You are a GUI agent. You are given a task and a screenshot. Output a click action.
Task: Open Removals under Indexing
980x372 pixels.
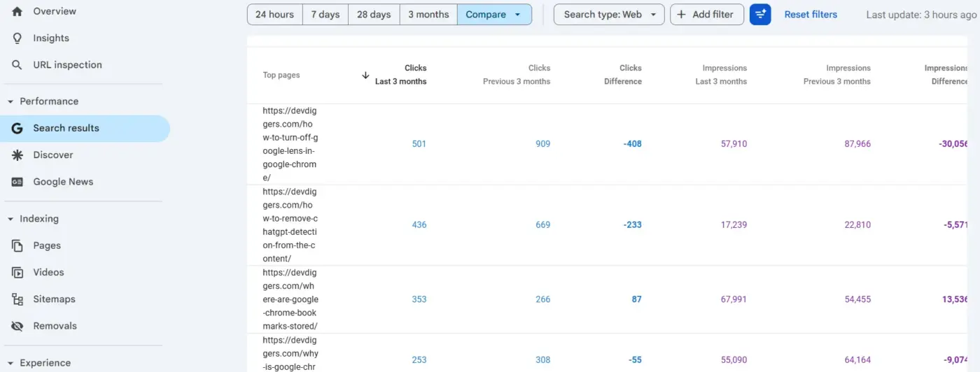click(55, 326)
